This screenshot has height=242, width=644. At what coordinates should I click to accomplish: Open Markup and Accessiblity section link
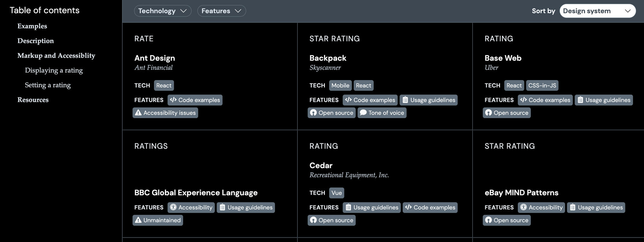click(56, 55)
